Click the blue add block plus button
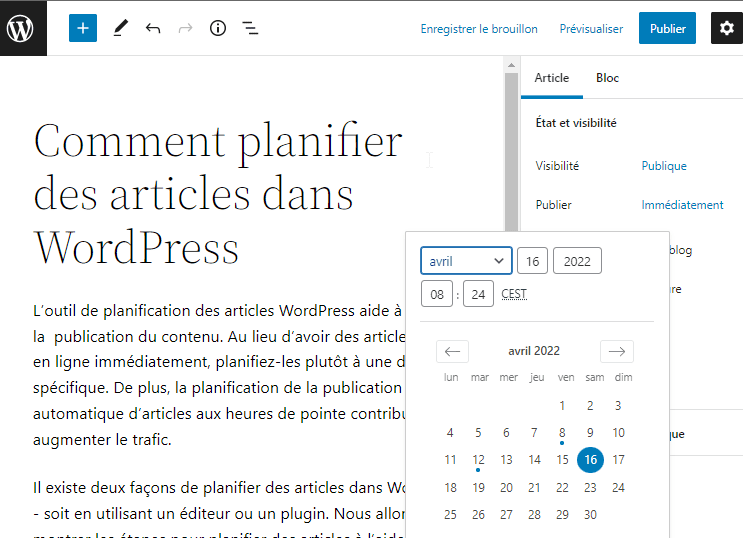Image resolution: width=743 pixels, height=538 pixels. coord(83,28)
